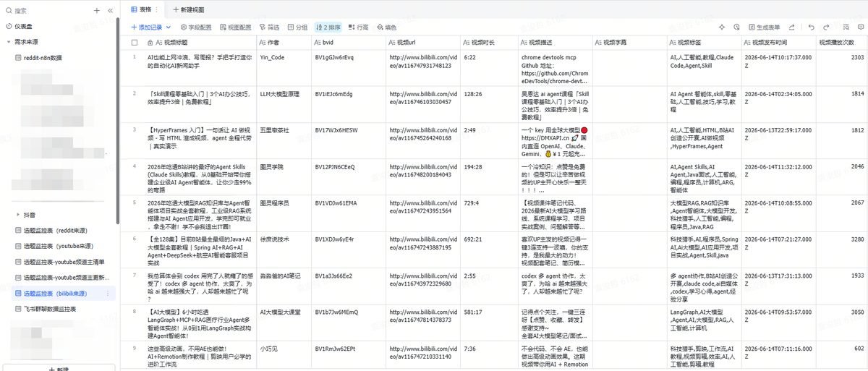Screen dimensions: 868x371
Task: Click author cell 路路酱的AI笔记
Action: (x=284, y=286)
